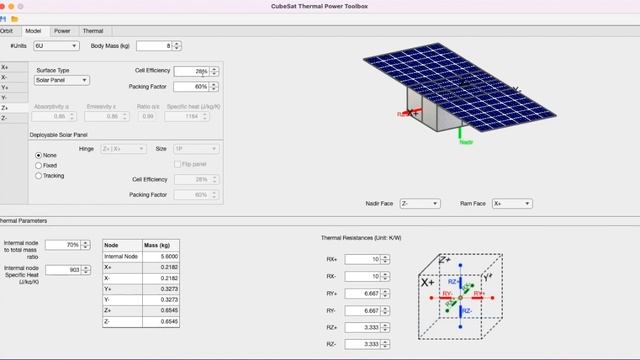
Task: Adjust the top Packing Factor stepper
Action: (214, 87)
